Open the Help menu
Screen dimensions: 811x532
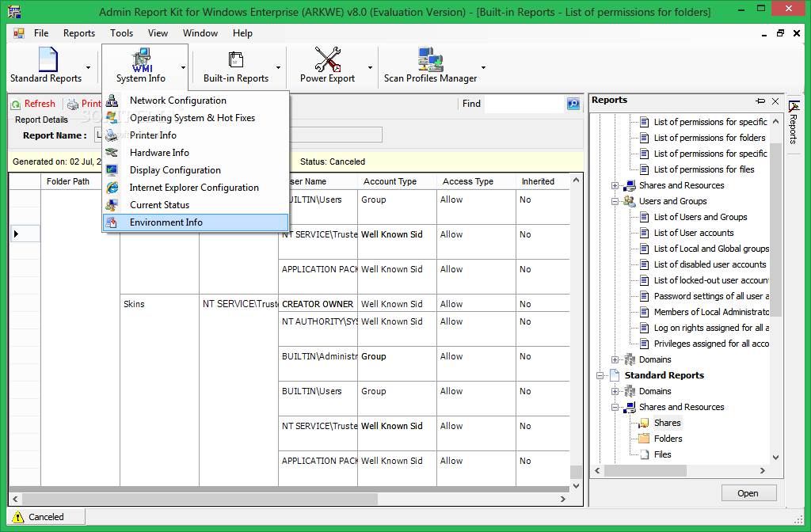(x=242, y=33)
